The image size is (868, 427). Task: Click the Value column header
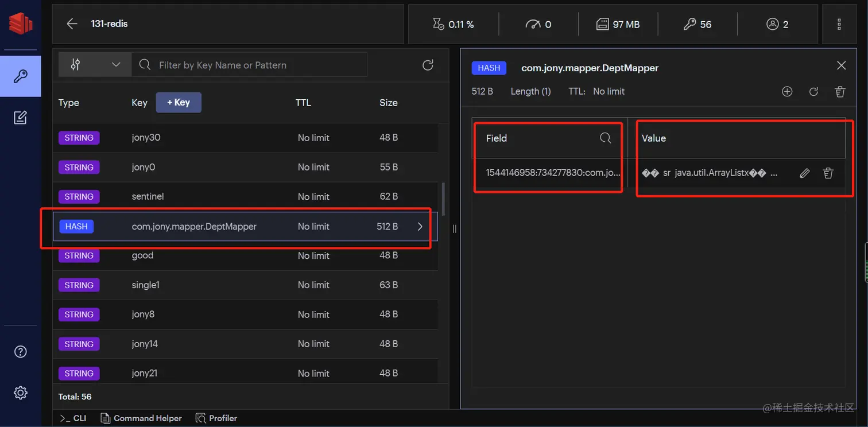click(x=654, y=138)
